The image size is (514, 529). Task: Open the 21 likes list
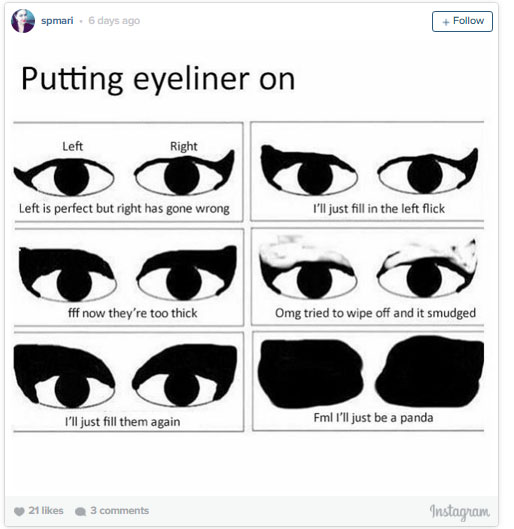46,510
